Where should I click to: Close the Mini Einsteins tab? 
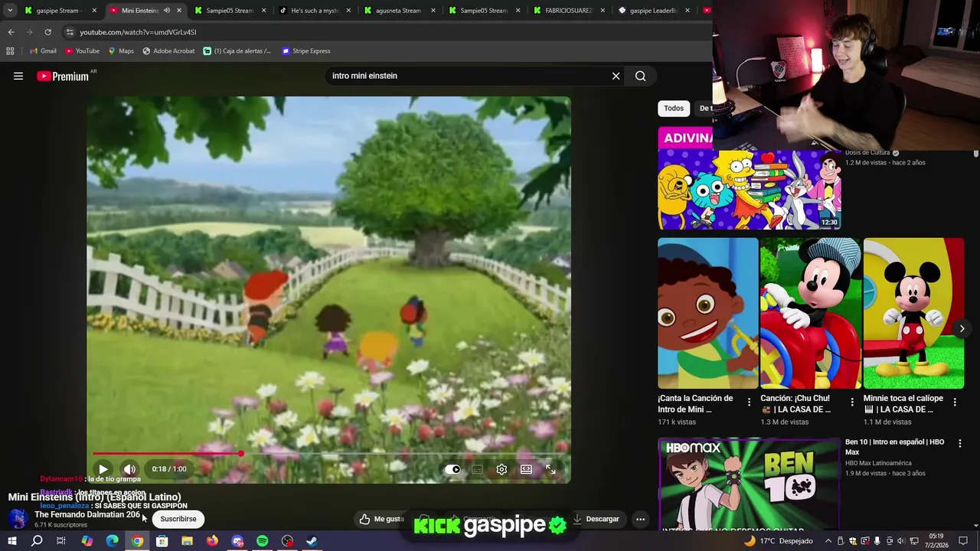179,10
